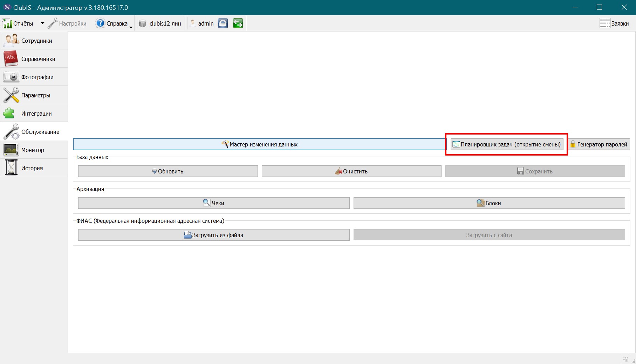Select Параметры in the sidebar
Image resolution: width=636 pixels, height=364 pixels.
(x=34, y=95)
